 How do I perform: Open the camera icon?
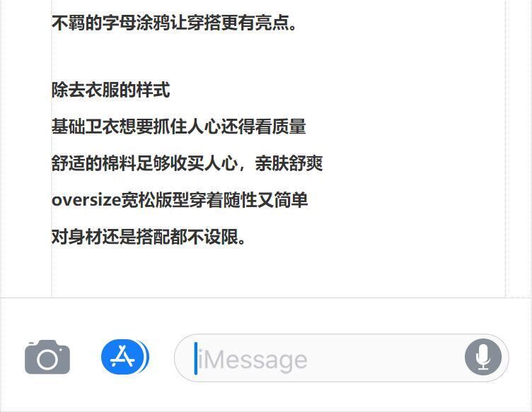(x=47, y=357)
